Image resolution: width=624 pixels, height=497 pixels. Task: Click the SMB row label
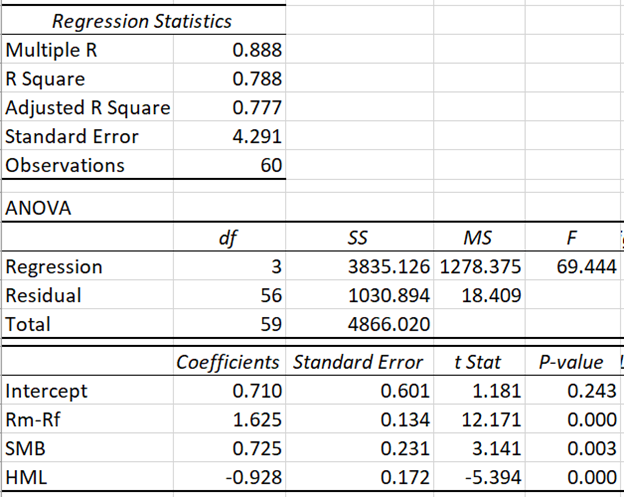tap(25, 448)
